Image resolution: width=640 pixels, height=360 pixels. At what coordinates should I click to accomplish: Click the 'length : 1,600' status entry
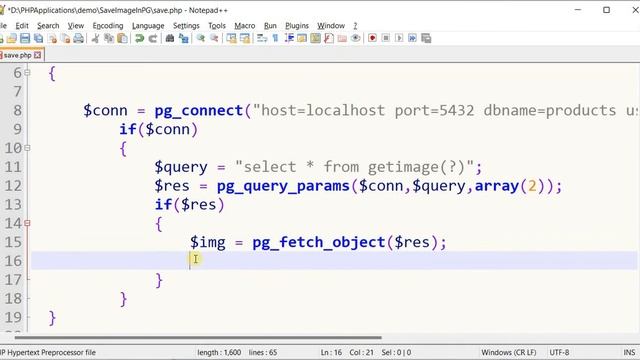click(x=219, y=352)
